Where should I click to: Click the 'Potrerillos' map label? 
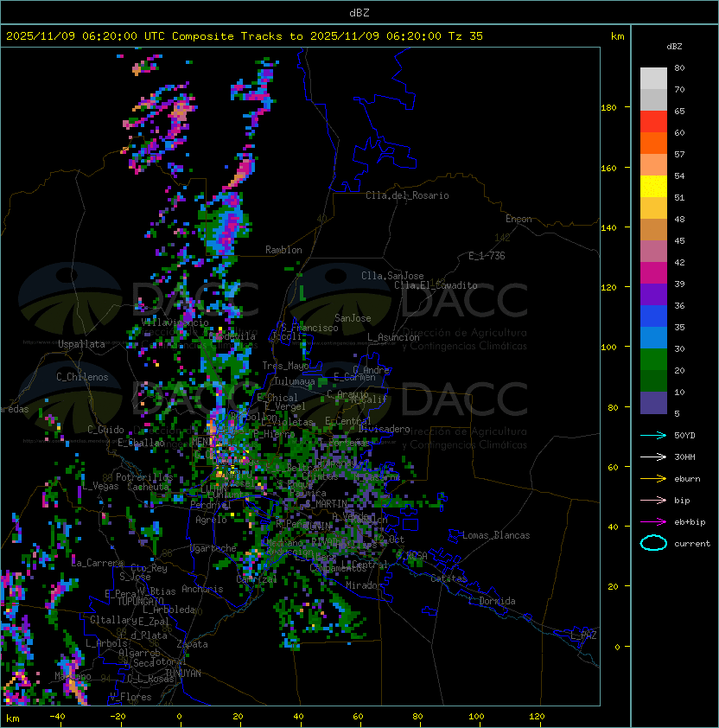144,477
